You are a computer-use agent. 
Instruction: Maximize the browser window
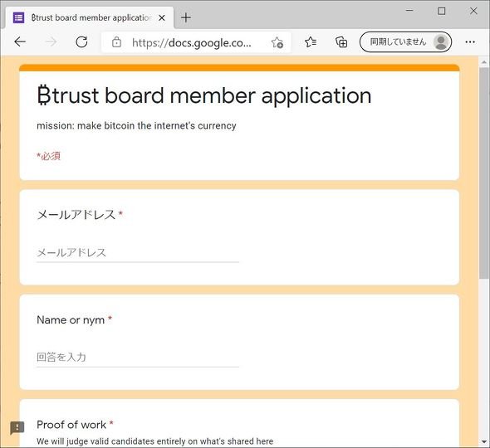(x=441, y=11)
